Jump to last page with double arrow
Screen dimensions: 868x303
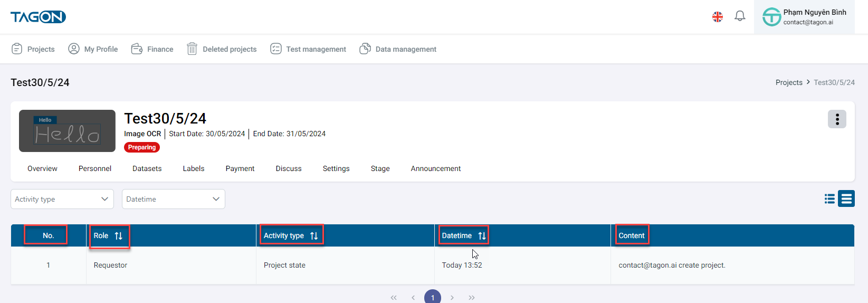click(472, 298)
